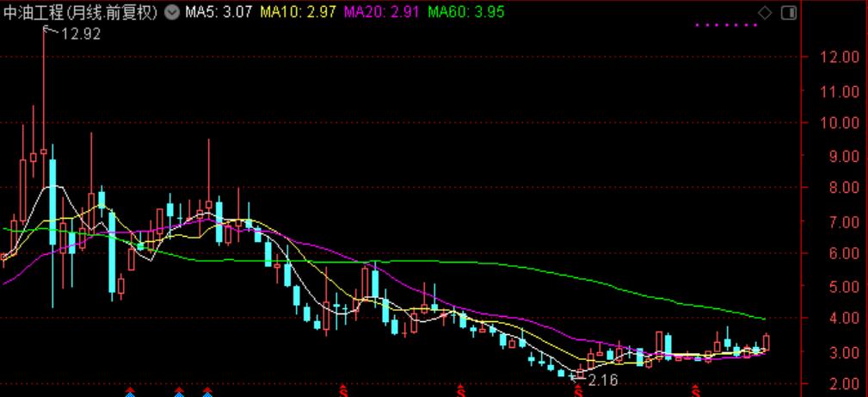
Task: Select the MA20: 2.91 indicator label
Action: tap(382, 12)
